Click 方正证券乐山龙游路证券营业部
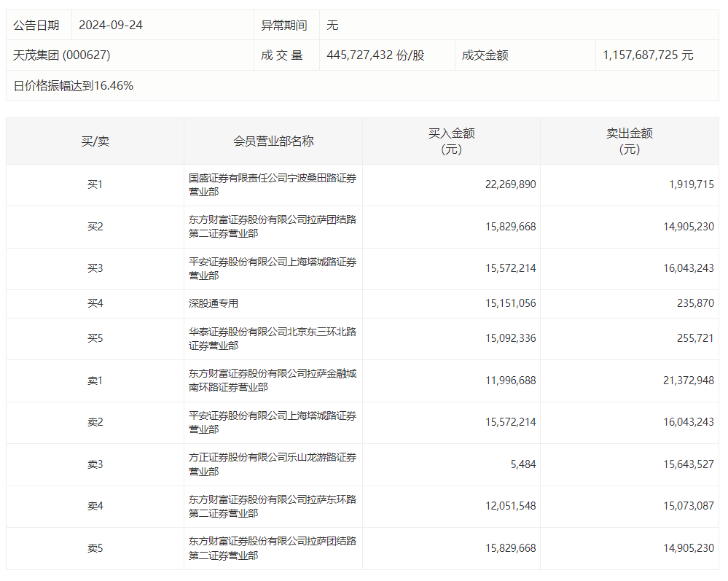The height and width of the screenshot is (581, 728). pos(273,464)
